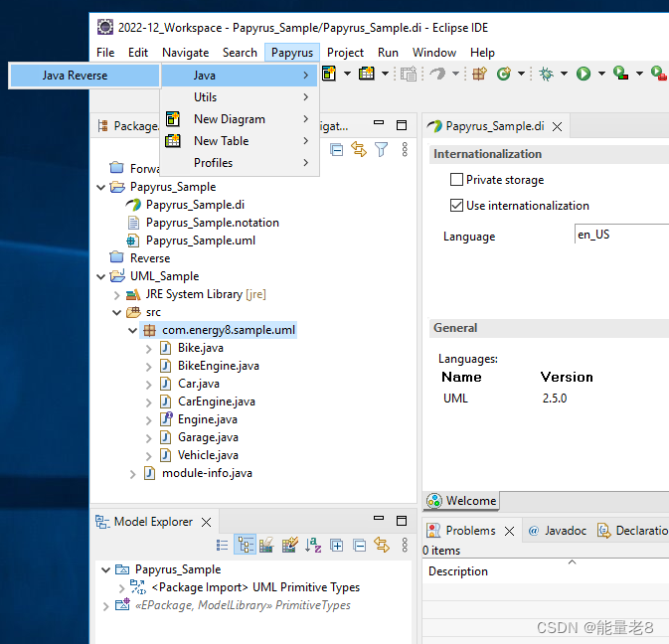
Task: Expand the JRE System Library node
Action: (x=117, y=295)
